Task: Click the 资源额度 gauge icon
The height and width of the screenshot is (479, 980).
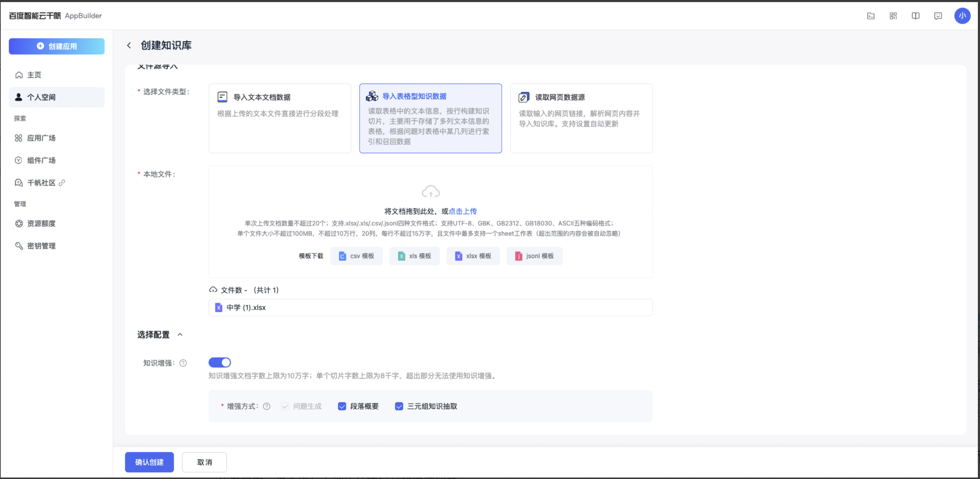Action: tap(19, 223)
